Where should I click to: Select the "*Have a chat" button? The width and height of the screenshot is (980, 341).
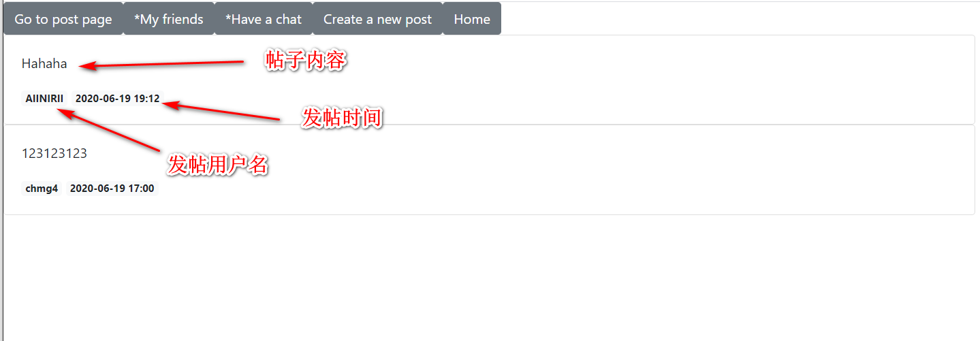coord(264,19)
